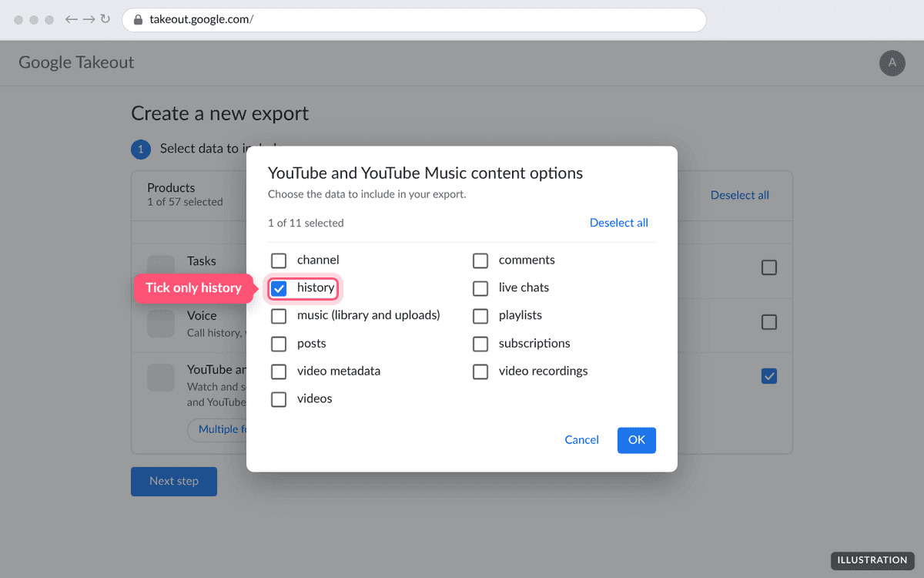Tick the video metadata checkbox
The width and height of the screenshot is (924, 578).
tap(279, 371)
